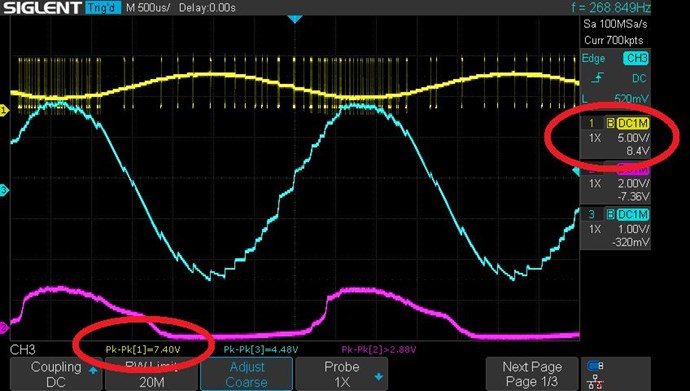This screenshot has width=690, height=391.
Task: Go to Next Page 1/3
Action: pos(532,374)
